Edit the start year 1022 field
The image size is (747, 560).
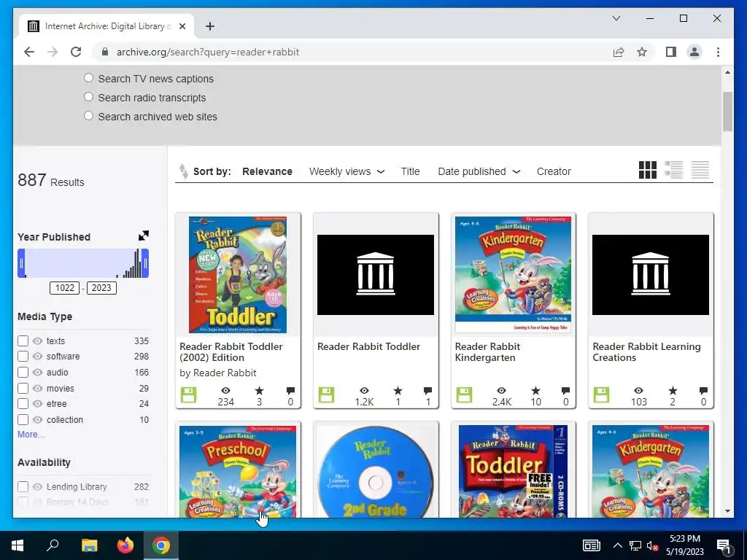pyautogui.click(x=64, y=287)
